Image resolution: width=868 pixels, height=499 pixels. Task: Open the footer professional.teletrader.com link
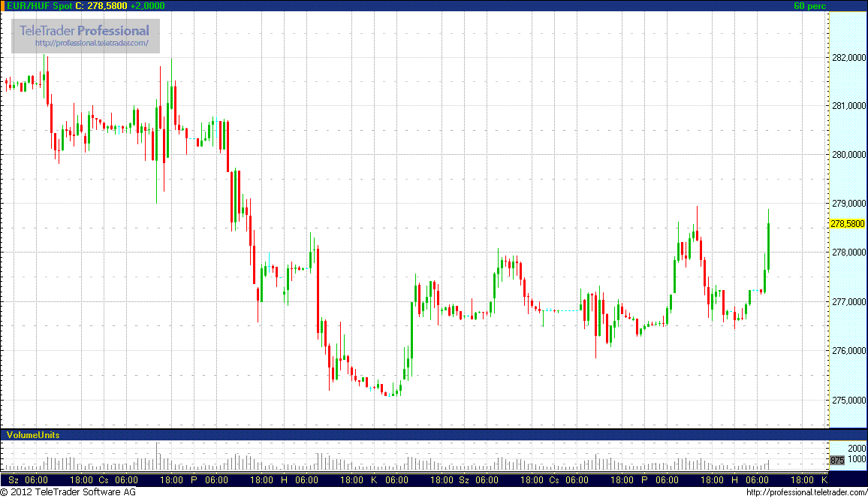click(x=806, y=492)
